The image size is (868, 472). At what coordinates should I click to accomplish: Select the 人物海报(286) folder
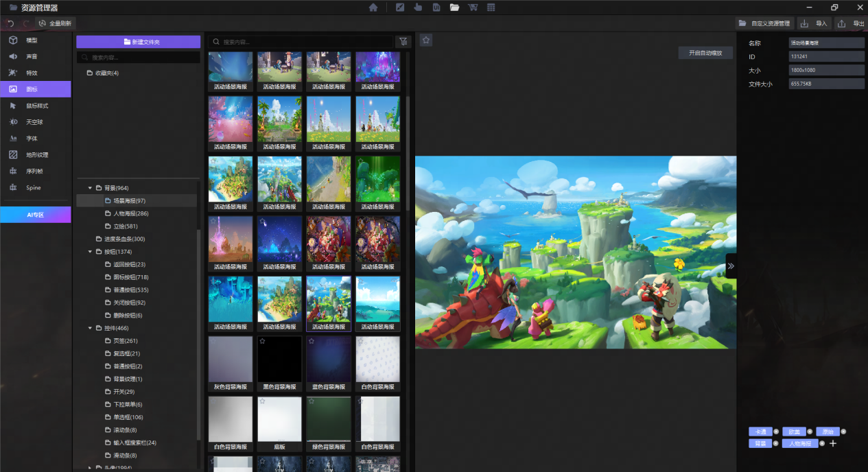pyautogui.click(x=130, y=213)
